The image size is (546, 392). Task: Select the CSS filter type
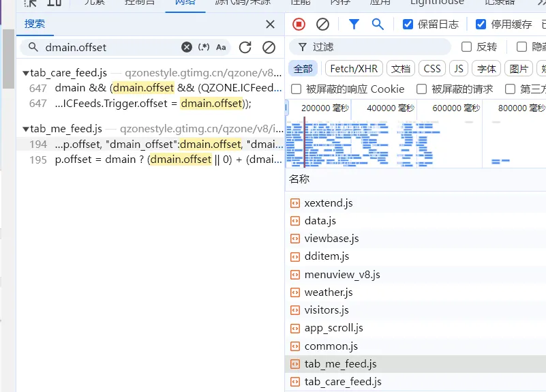pyautogui.click(x=431, y=69)
